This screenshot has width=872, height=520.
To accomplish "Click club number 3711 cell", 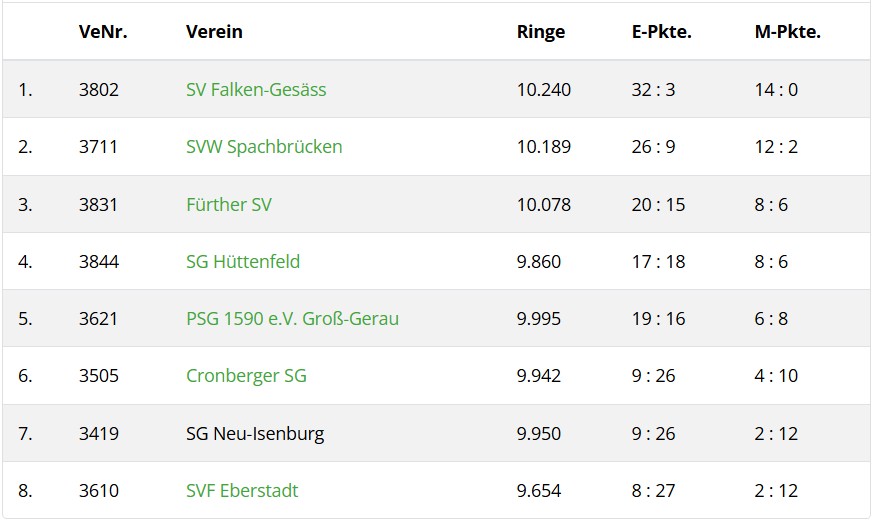I will click(98, 147).
